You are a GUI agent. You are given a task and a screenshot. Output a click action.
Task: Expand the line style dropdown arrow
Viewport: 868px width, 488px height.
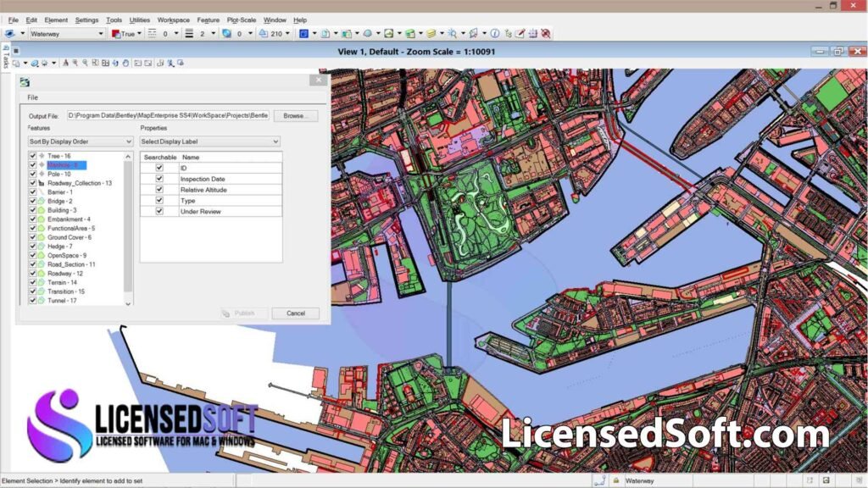tap(176, 34)
